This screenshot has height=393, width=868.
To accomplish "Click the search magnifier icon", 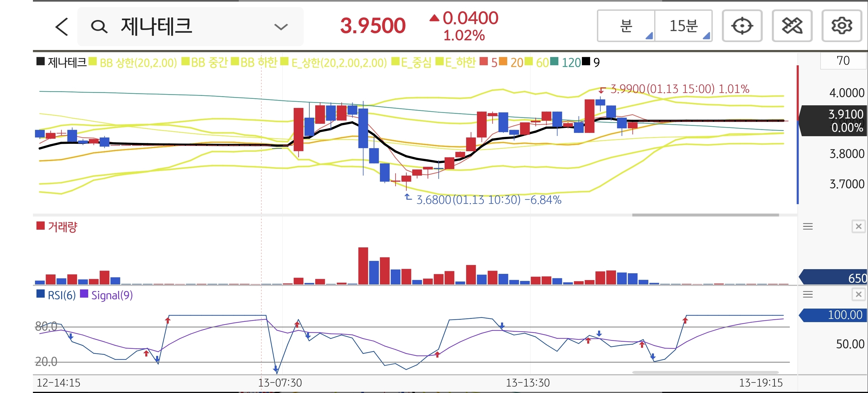I will coord(99,27).
